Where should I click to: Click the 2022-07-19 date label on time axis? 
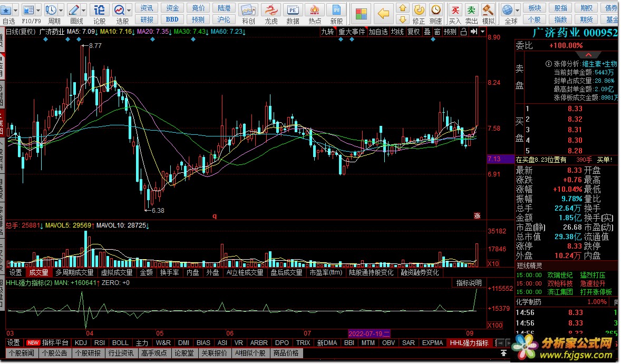(x=368, y=333)
